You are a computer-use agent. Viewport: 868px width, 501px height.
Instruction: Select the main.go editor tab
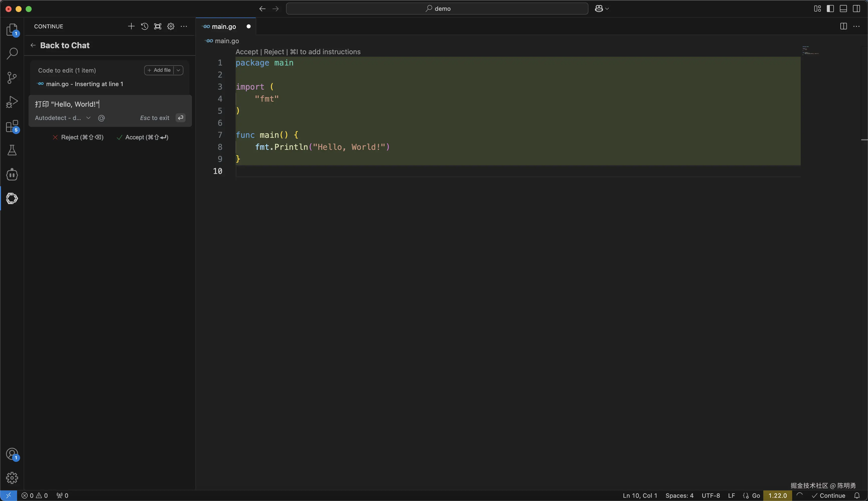coord(224,27)
